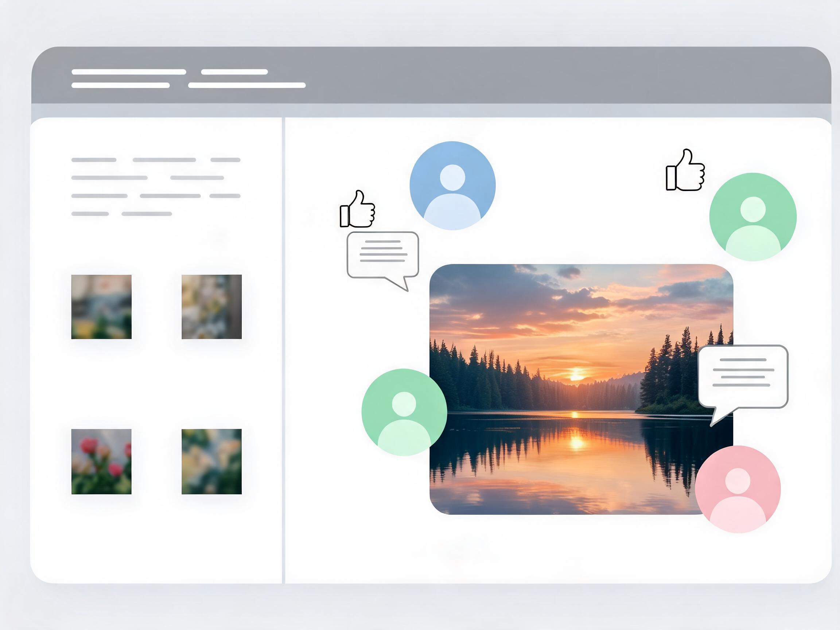Click the pink user avatar
Viewport: 840px width, 630px height.
[738, 489]
